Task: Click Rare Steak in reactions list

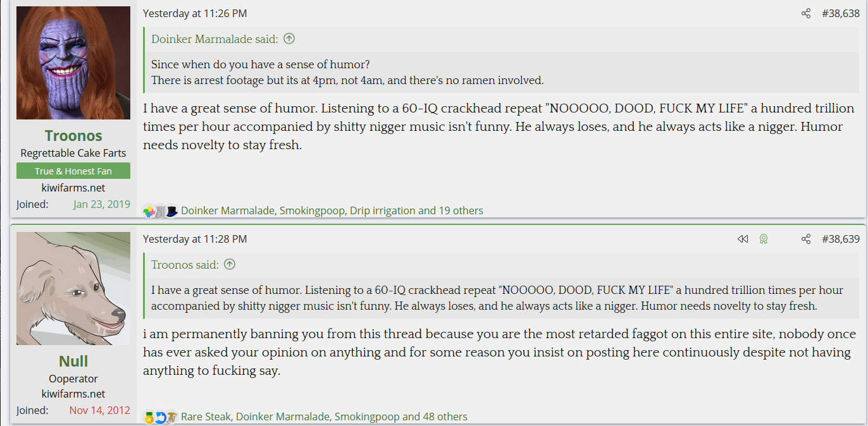Action: pos(206,417)
